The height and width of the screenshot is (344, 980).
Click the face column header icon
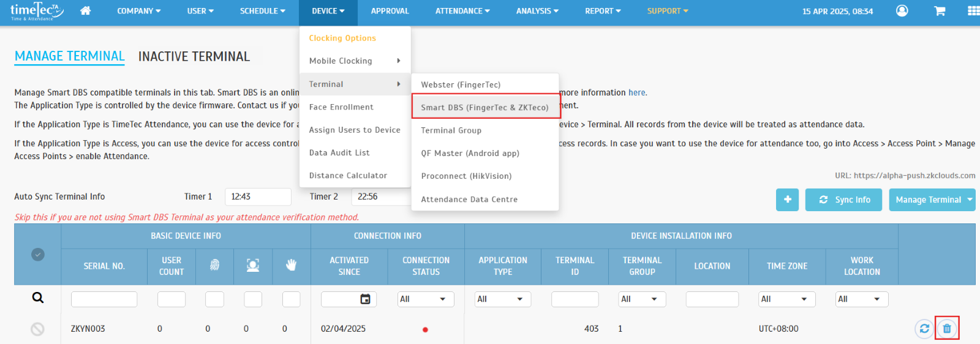click(253, 265)
